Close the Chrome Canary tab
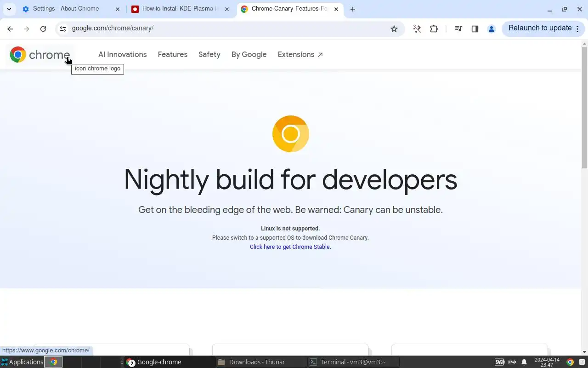Viewport: 588px width, 368px height. click(336, 9)
